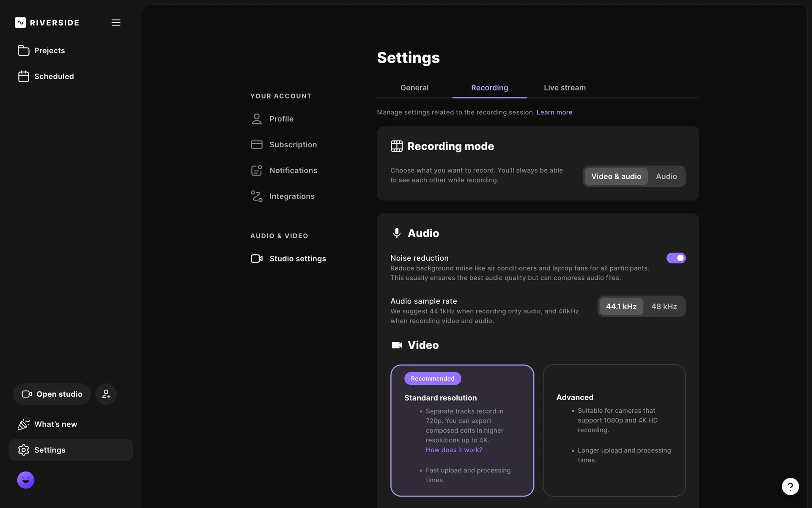This screenshot has height=508, width=812.
Task: Disable the Noise reduction toggle
Action: 676,258
